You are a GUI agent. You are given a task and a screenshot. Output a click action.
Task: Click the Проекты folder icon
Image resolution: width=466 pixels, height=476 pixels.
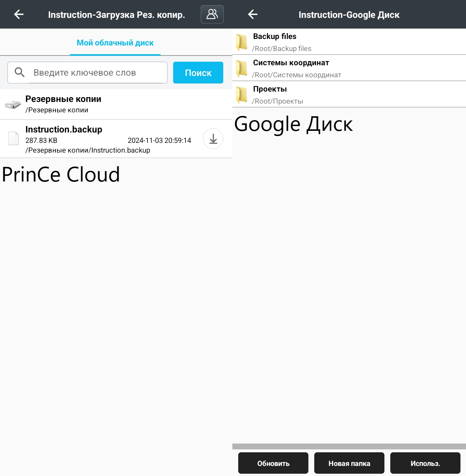[241, 95]
